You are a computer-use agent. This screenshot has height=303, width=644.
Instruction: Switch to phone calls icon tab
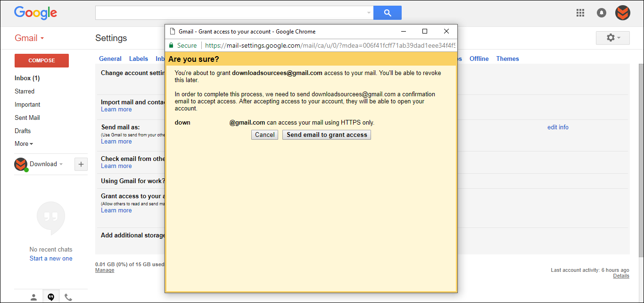coord(68,297)
